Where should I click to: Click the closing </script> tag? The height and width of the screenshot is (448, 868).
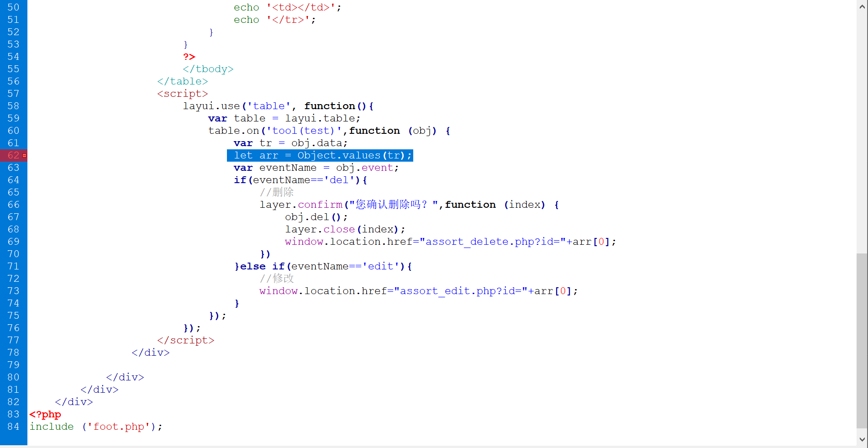coord(186,340)
